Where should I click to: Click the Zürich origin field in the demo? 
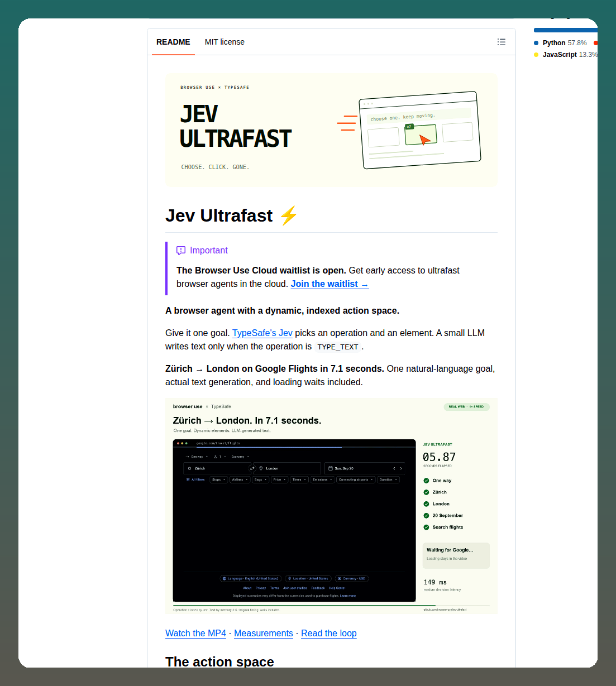coord(217,468)
